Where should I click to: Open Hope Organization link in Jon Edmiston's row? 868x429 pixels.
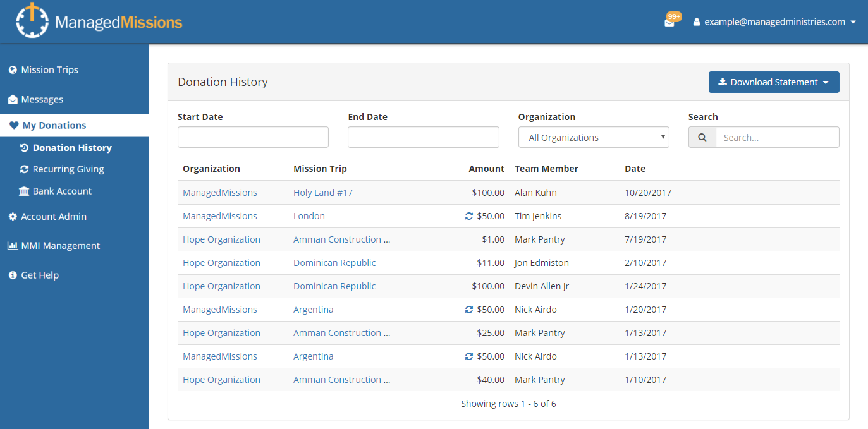tap(221, 263)
